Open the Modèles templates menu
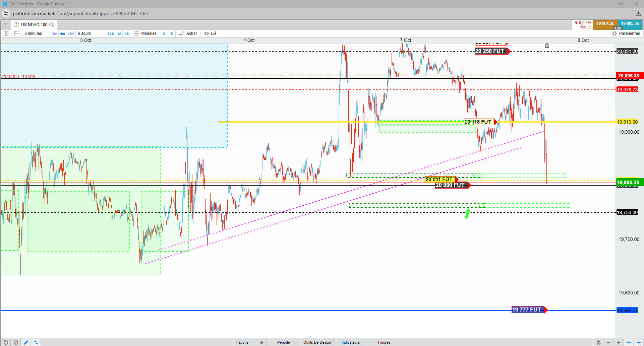644x346 pixels. click(x=145, y=33)
